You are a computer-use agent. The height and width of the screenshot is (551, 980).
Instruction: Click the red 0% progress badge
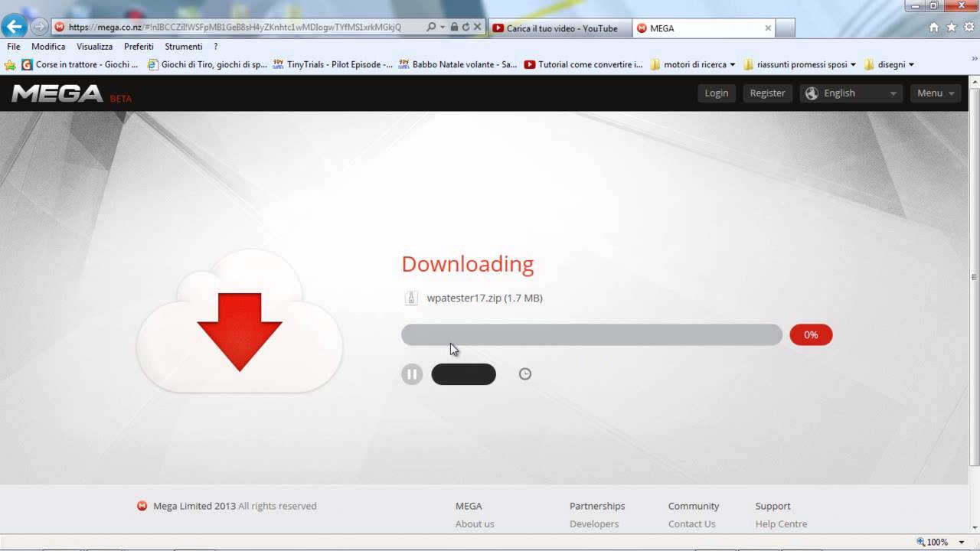coord(811,334)
